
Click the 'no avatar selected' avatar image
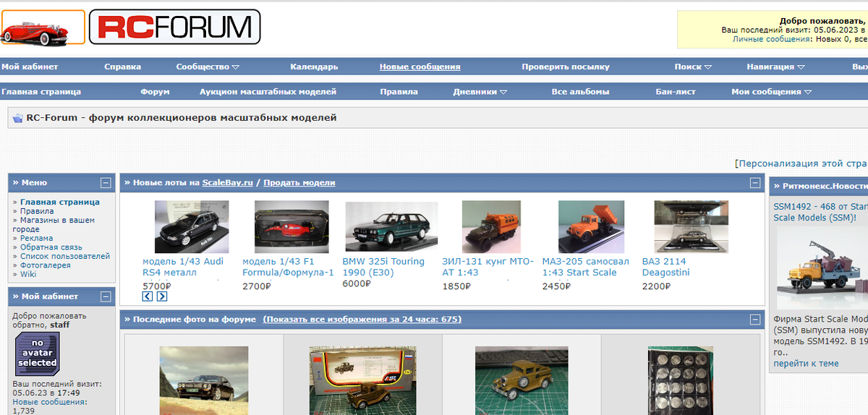38,354
